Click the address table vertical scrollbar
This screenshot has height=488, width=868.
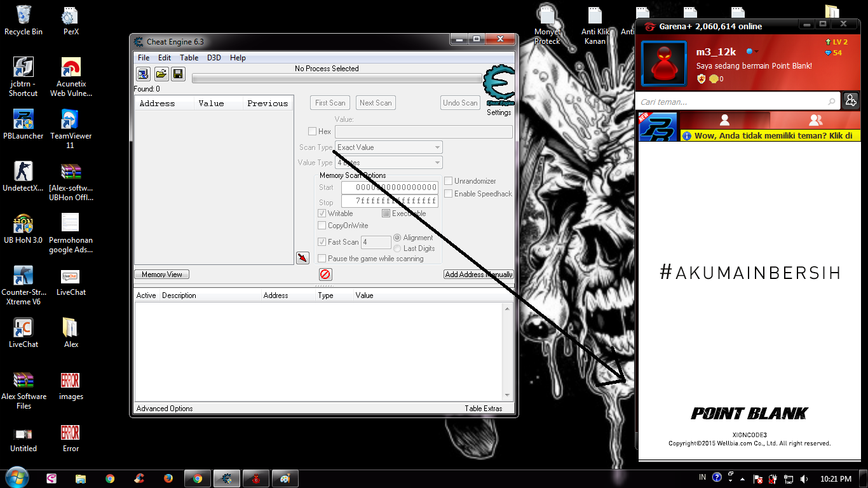click(x=507, y=351)
